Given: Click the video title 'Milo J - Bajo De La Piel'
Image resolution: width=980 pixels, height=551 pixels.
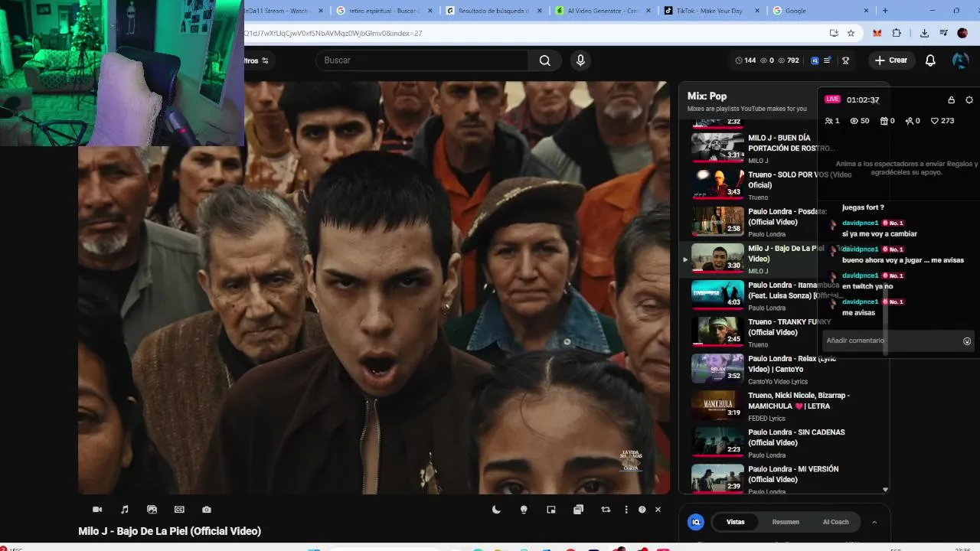Looking at the screenshot, I should (x=169, y=531).
